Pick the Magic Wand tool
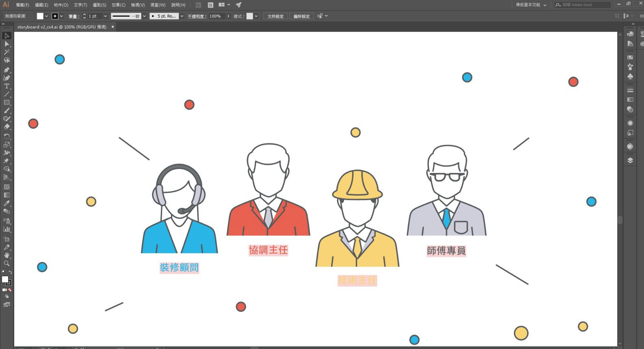The width and height of the screenshot is (644, 349). click(7, 52)
